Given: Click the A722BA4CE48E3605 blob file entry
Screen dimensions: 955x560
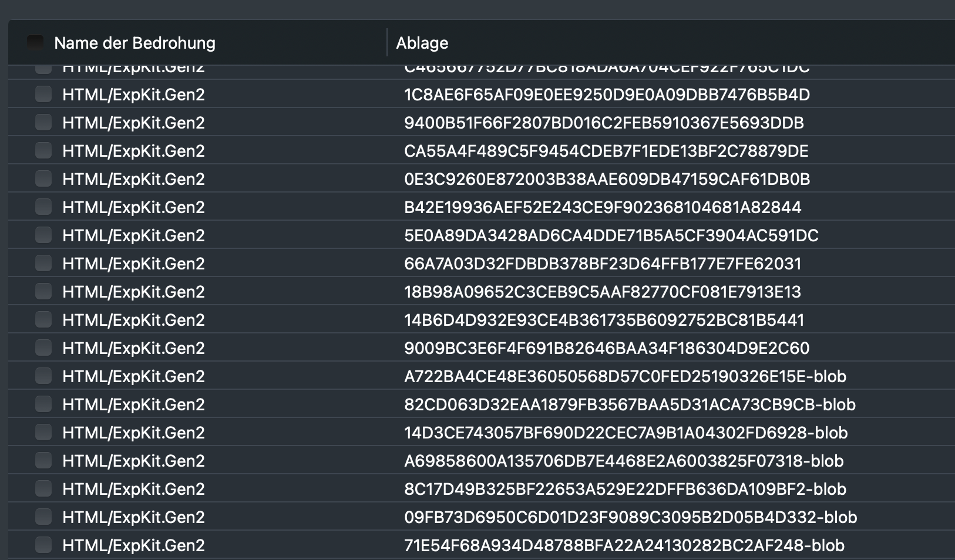Looking at the screenshot, I should point(625,376).
